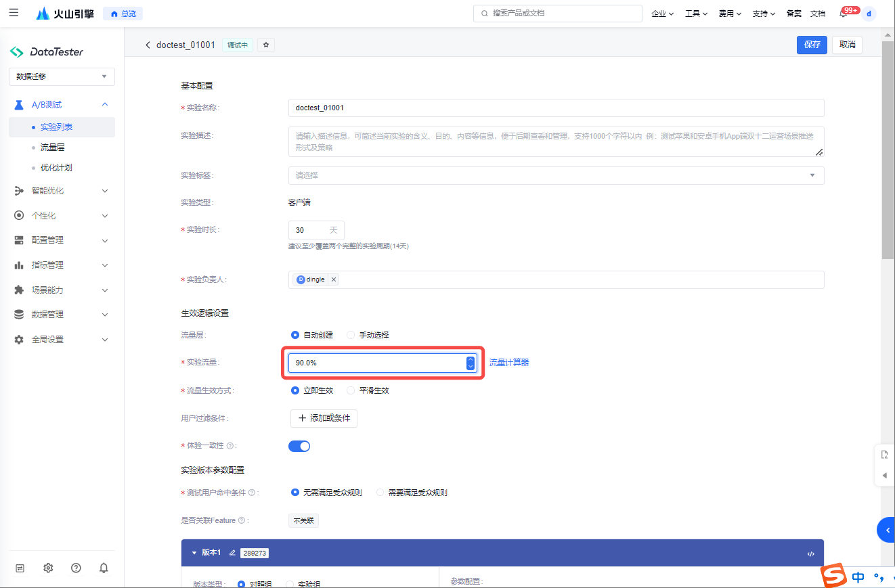Click the 不关联 Feature button
895x588 pixels.
pyautogui.click(x=304, y=520)
